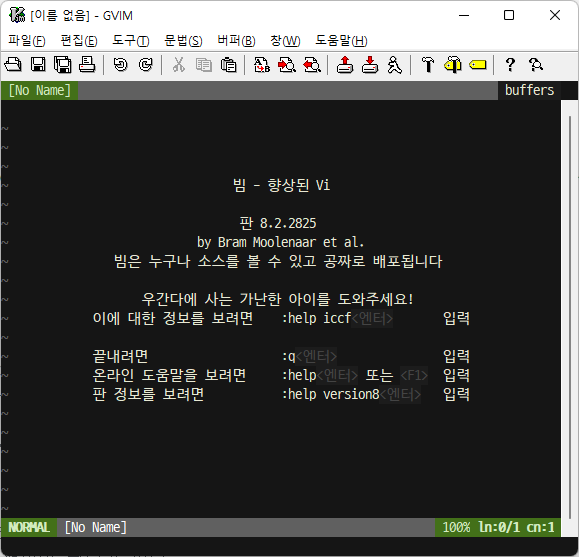
Task: Click the 온라인 도움말을 보려면 text
Action: 169,375
